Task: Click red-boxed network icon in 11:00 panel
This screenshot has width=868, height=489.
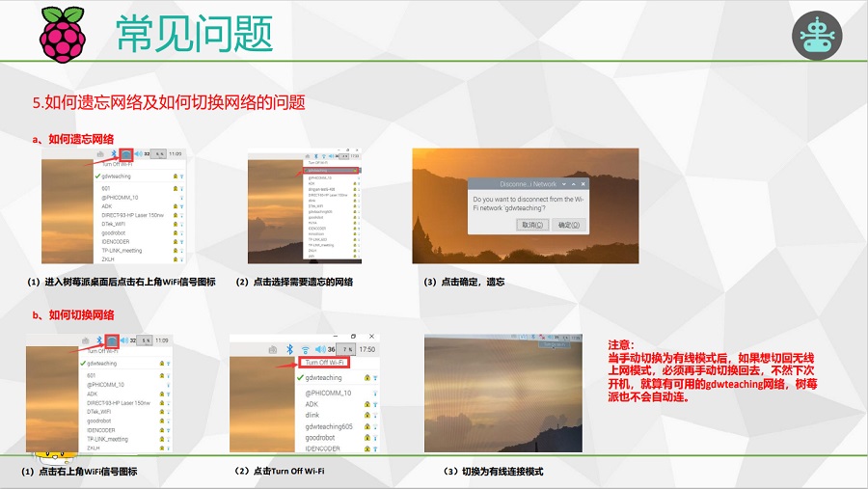Action: coord(126,153)
